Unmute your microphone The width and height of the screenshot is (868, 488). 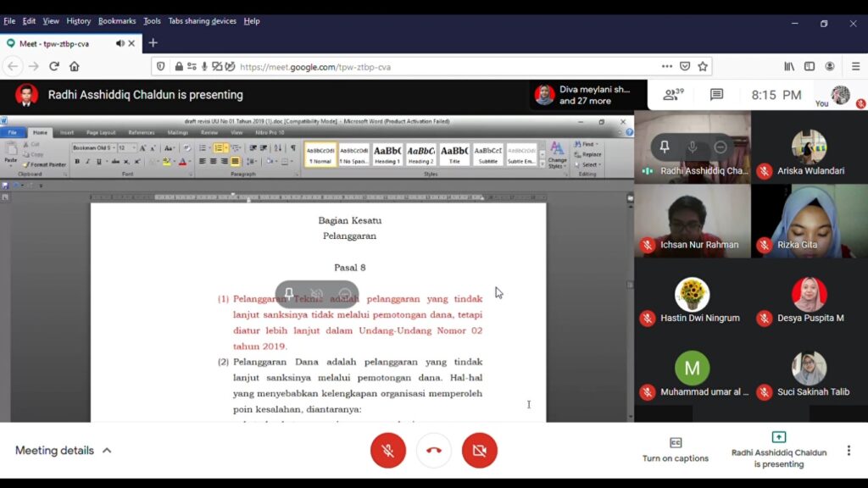pos(388,451)
